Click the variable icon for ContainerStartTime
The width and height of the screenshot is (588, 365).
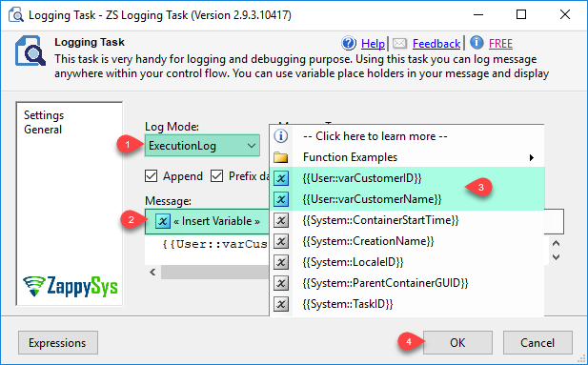pyautogui.click(x=281, y=220)
